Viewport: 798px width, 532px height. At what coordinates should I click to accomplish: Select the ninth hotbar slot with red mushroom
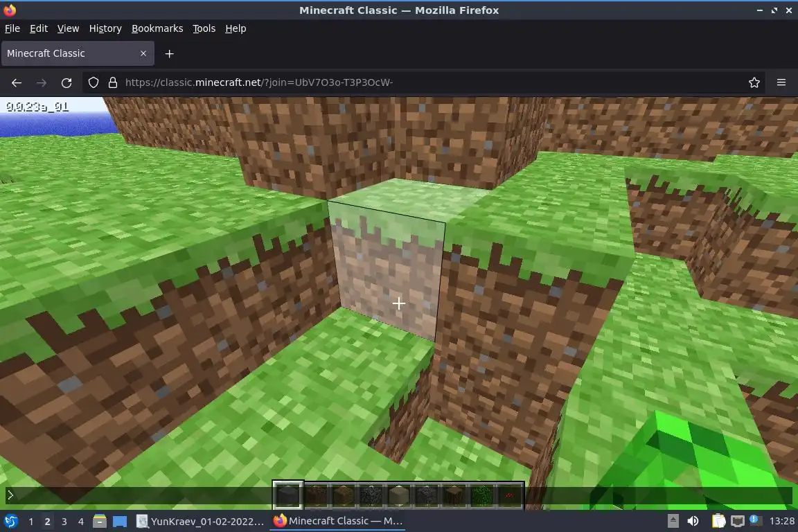pyautogui.click(x=508, y=495)
